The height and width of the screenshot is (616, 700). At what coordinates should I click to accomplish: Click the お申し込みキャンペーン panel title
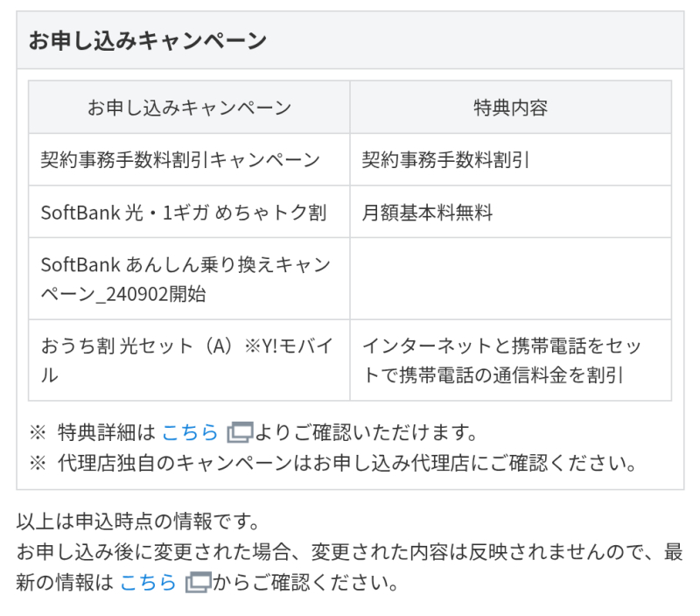click(x=148, y=41)
